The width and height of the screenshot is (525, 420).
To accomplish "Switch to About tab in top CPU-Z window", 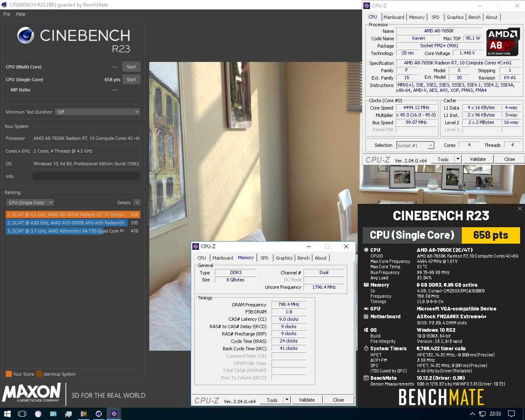I will (x=492, y=17).
